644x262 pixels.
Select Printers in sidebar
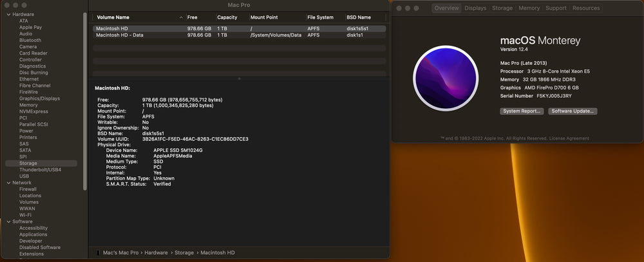[28, 138]
